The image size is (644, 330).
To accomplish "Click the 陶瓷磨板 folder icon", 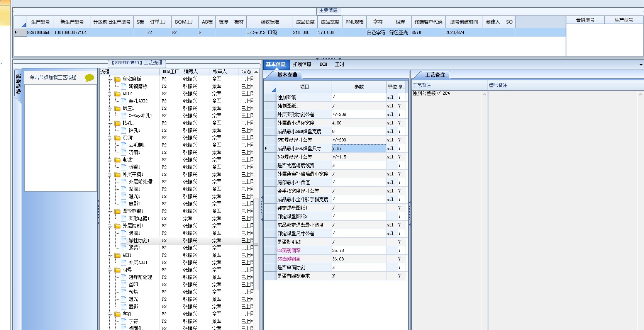I will point(118,79).
